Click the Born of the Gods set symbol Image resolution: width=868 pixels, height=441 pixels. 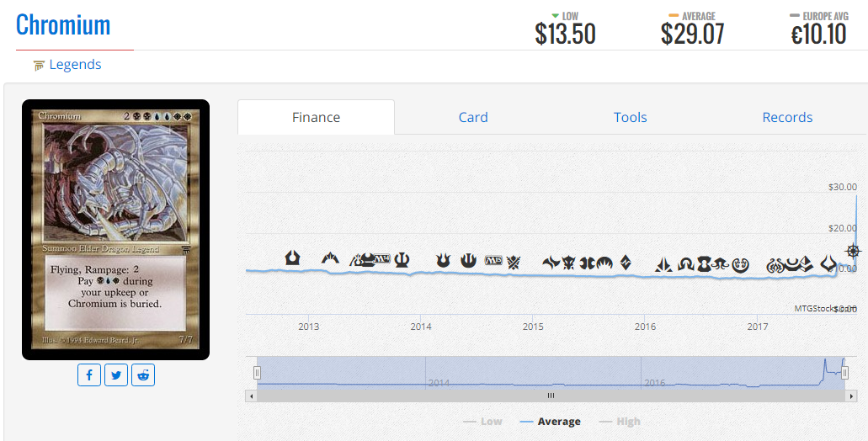(x=444, y=259)
